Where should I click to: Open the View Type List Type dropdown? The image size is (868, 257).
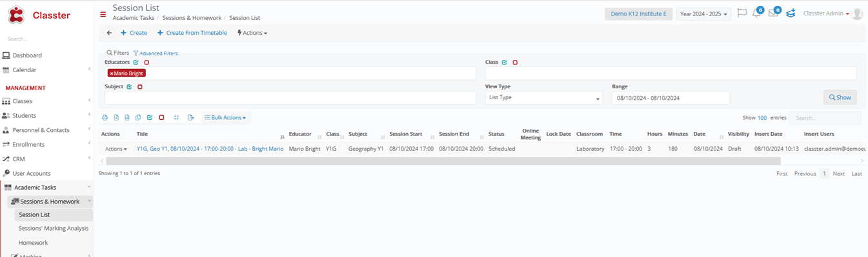(544, 97)
